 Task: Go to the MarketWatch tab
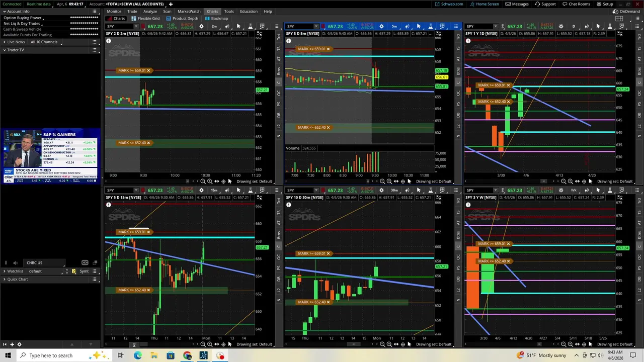coord(189,11)
